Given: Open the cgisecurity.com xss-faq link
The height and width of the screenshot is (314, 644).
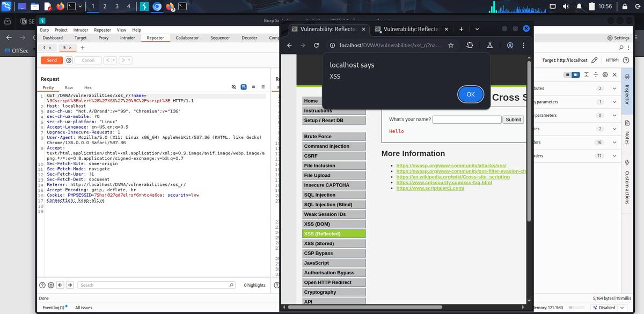Looking at the screenshot, I should (444, 183).
